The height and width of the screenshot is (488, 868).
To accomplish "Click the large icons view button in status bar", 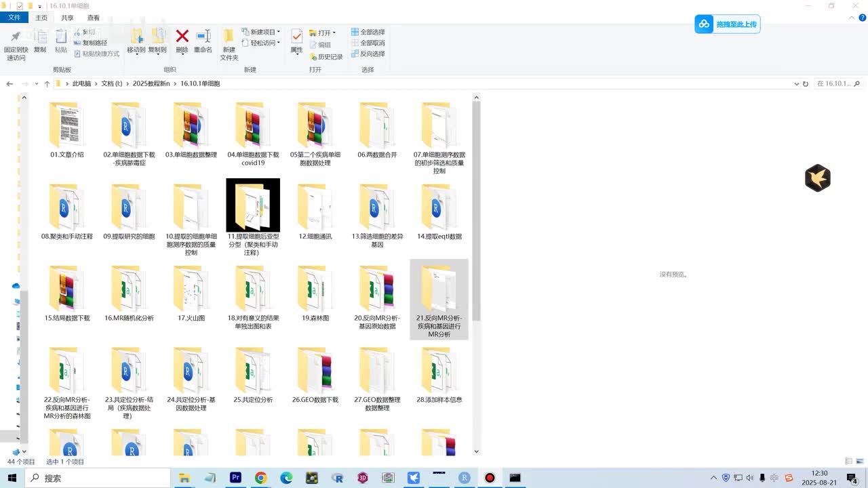I will click(860, 462).
